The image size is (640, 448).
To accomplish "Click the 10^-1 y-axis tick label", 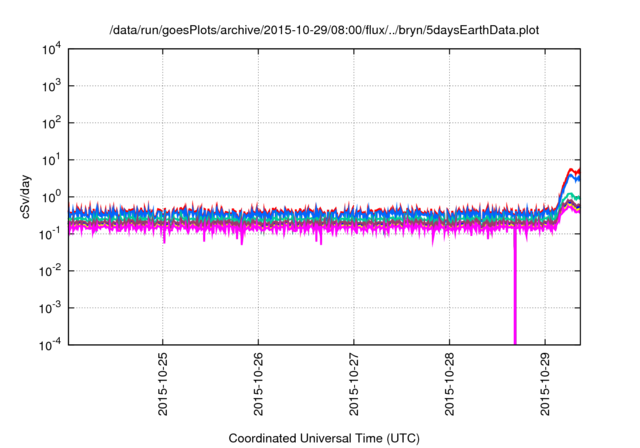I will (x=50, y=234).
